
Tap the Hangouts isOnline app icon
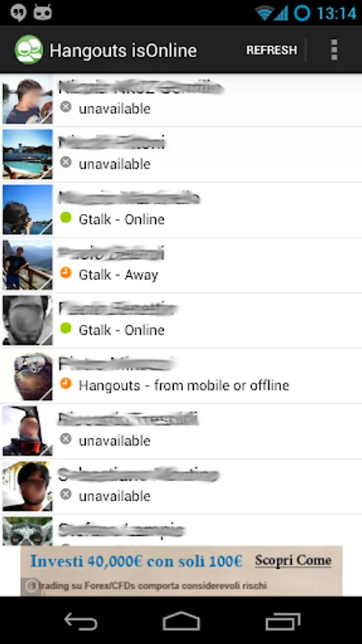(x=29, y=49)
